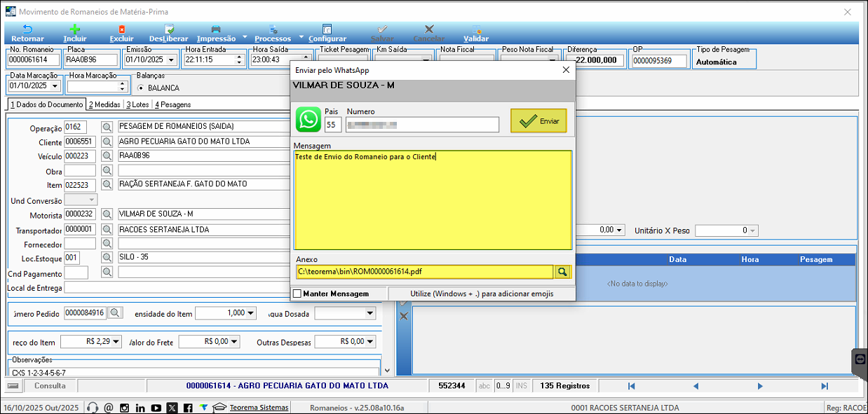Expand Valor do Frete dropdown
This screenshot has width=868, height=414.
pos(234,342)
